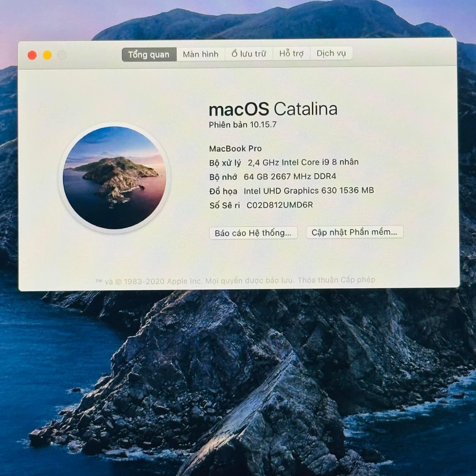Go to the Hỗ trợ tab
This screenshot has width=476, height=476.
(291, 53)
